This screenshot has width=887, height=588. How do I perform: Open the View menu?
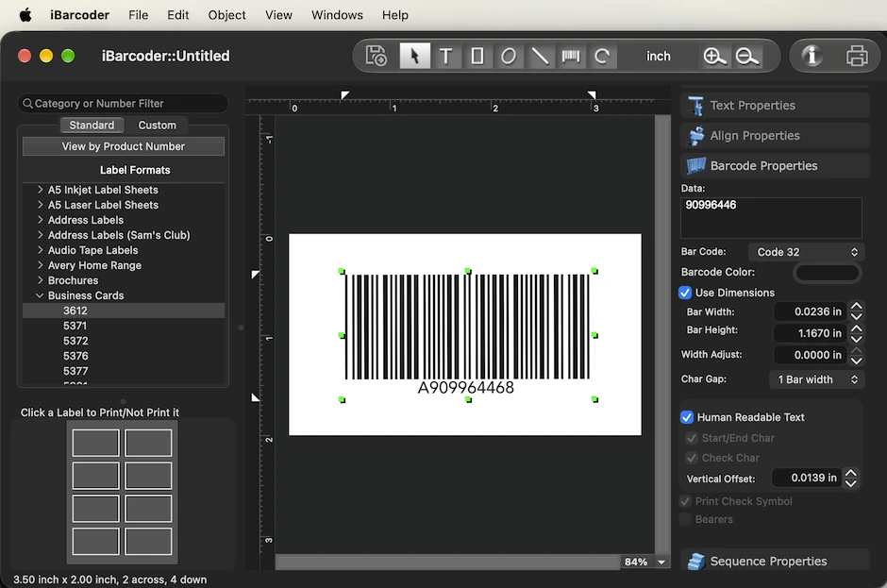tap(278, 15)
